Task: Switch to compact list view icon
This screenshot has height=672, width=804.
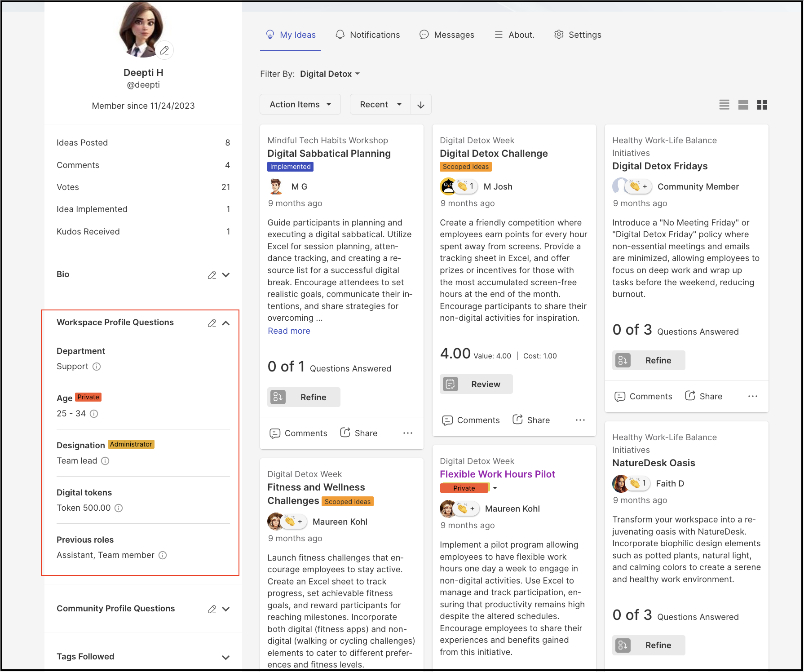Action: [x=724, y=105]
